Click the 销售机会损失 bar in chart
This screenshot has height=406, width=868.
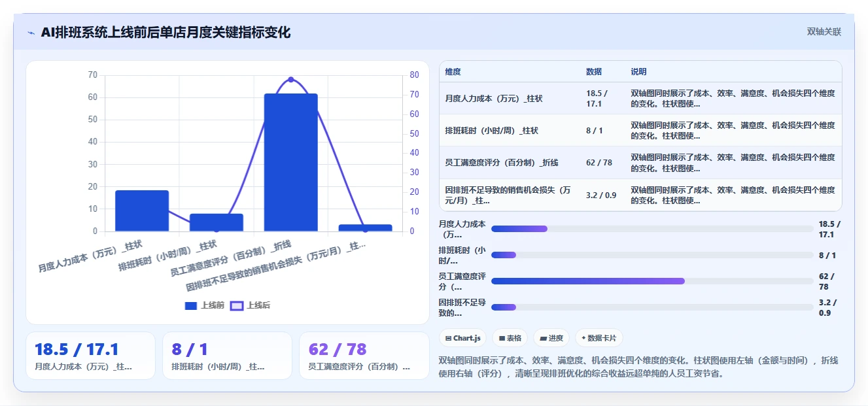[365, 228]
